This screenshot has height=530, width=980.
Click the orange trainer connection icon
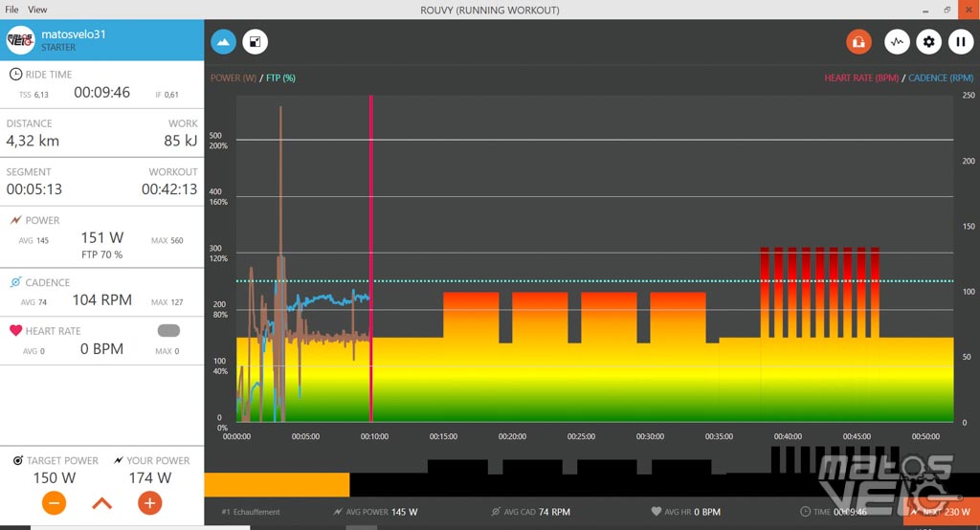[858, 42]
